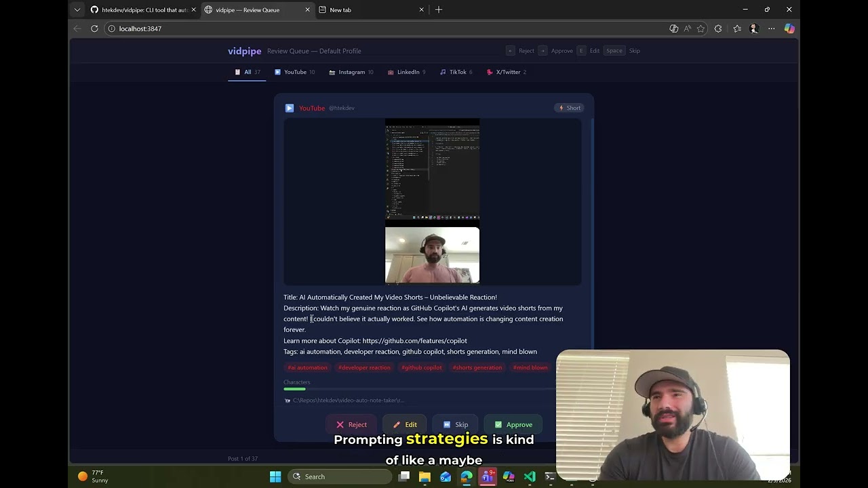Screen dimensions: 868x488
Task: Click the Space Skip shortcut hint
Action: pyautogui.click(x=622, y=51)
